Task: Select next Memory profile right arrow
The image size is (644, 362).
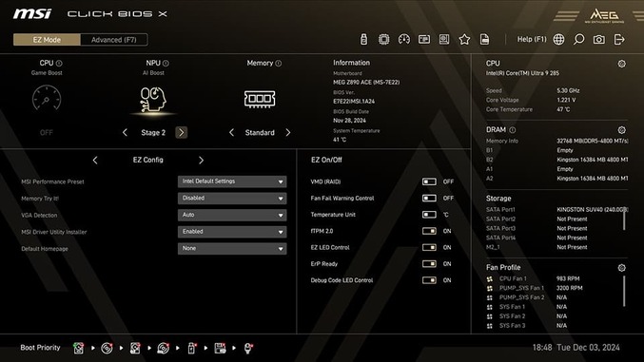Action: coord(288,133)
